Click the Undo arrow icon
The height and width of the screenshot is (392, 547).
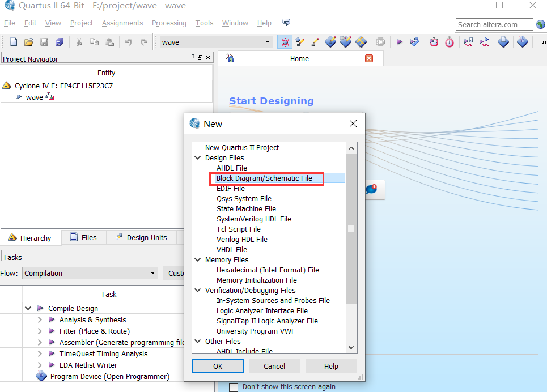[128, 42]
